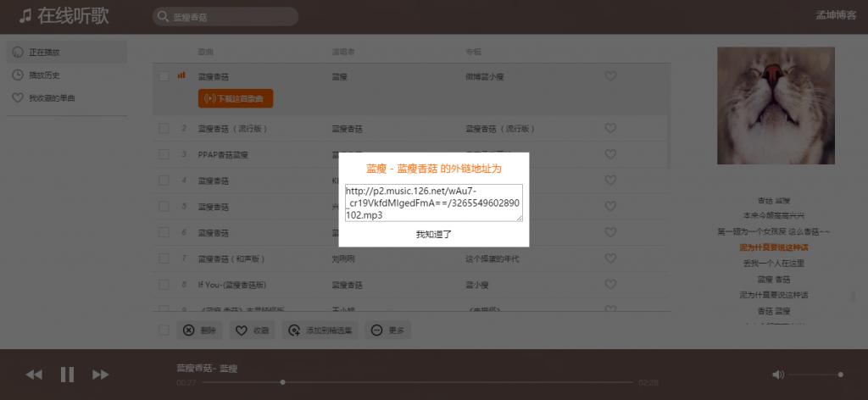Click the magnifier search icon
The width and height of the screenshot is (868, 400).
coord(163,17)
